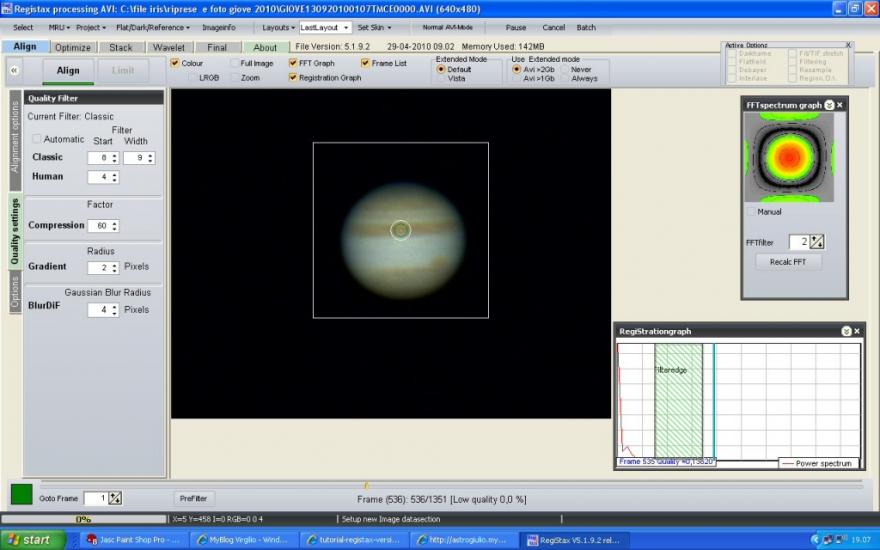Click the frame position slider marker

click(366, 485)
